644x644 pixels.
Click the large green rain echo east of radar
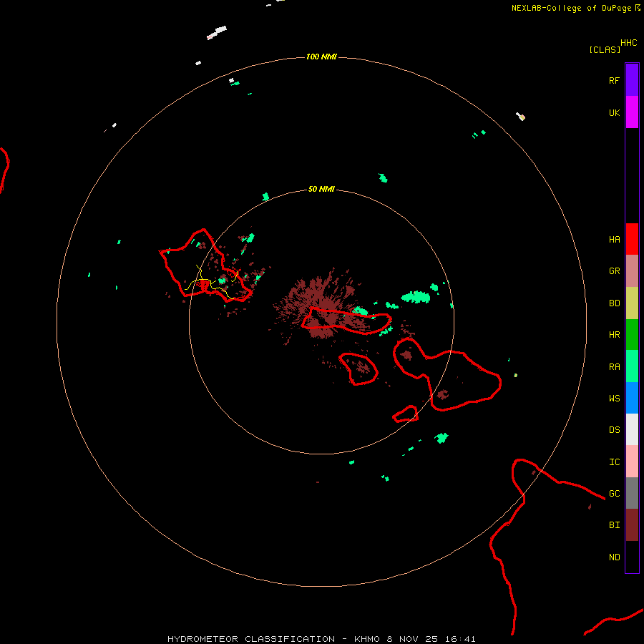[416, 297]
